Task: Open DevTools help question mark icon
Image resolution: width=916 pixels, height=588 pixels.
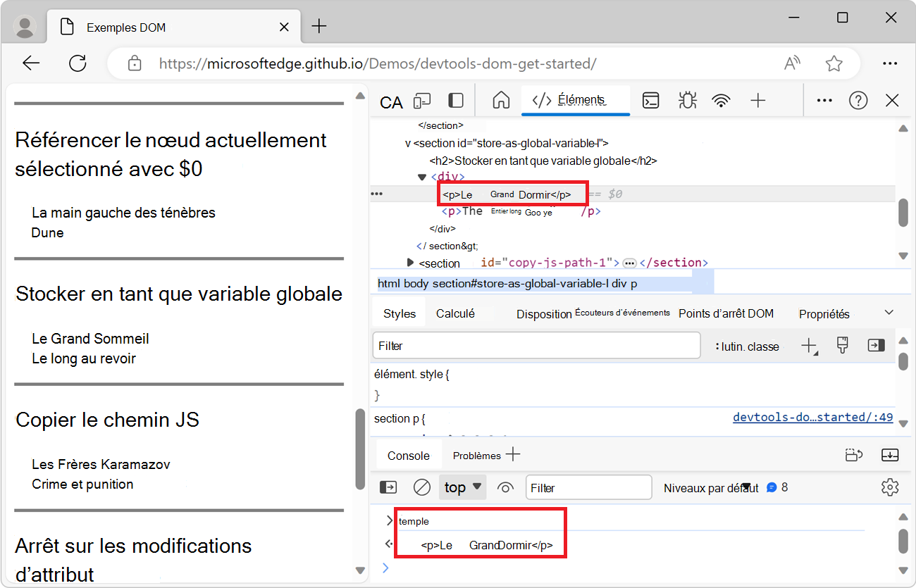Action: click(858, 101)
